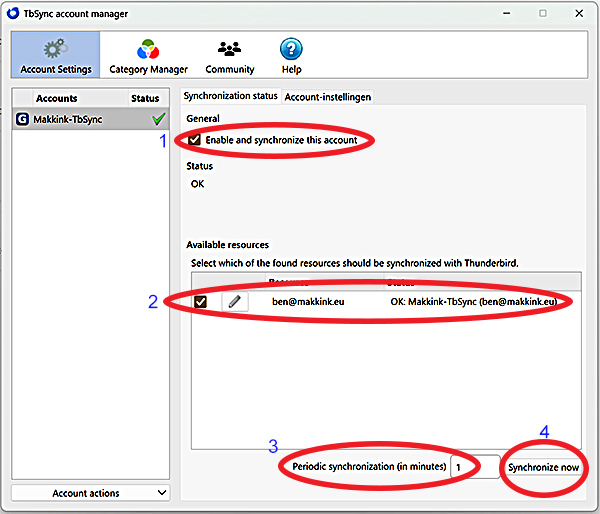Viewport: 600px width, 514px height.
Task: Click the Google G icon beside Makkink-TbSync
Action: (22, 119)
